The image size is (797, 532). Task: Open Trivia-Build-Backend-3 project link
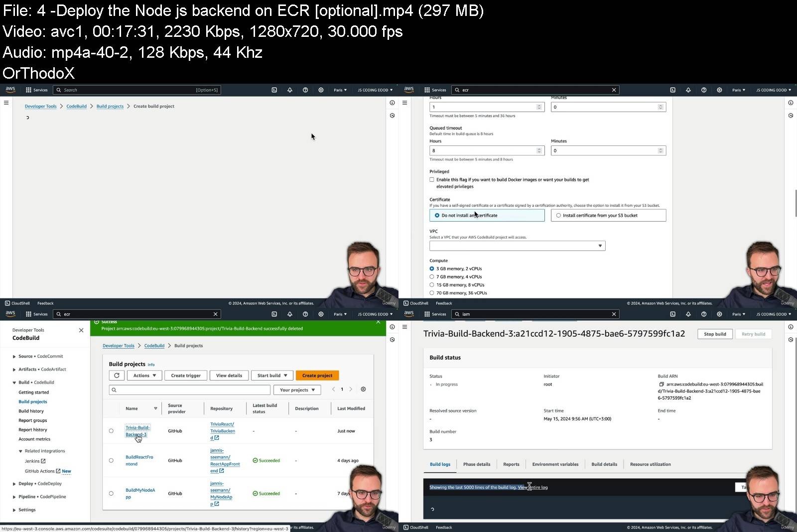click(137, 431)
